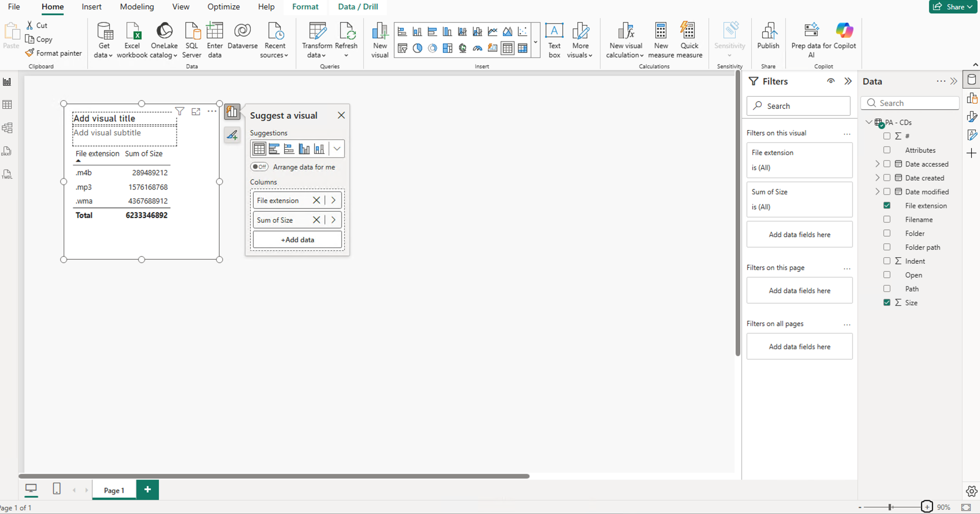Insert a donut chart visual
This screenshot has height=514, width=980.
(x=432, y=48)
